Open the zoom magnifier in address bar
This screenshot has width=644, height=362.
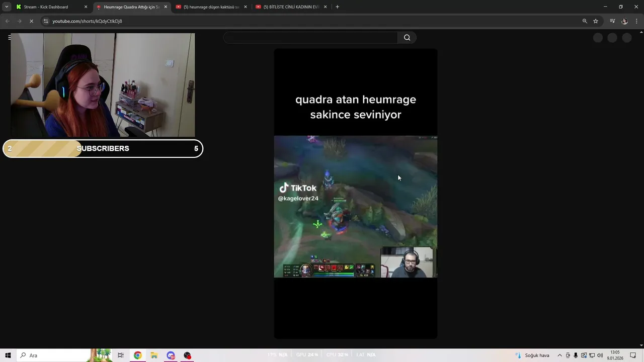[x=585, y=21]
